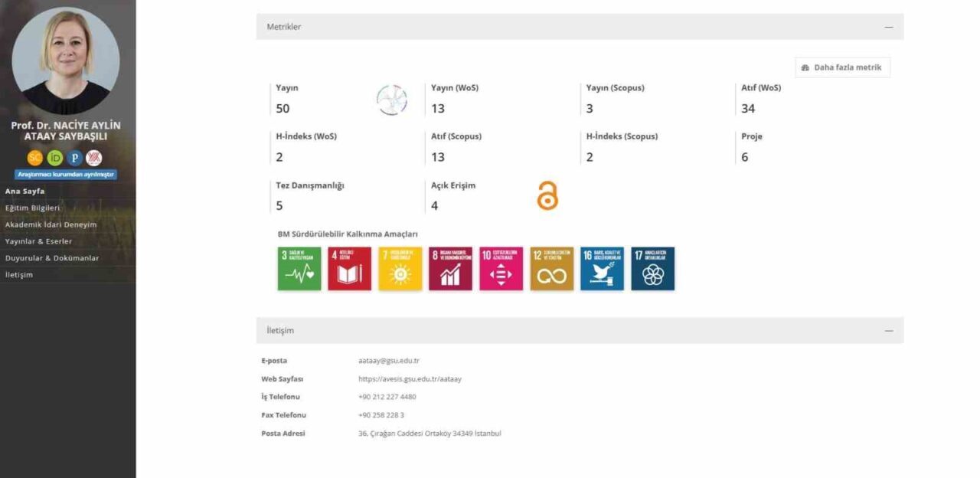Image resolution: width=980 pixels, height=478 pixels.
Task: Click the orange Open Access lock icon
Action: [547, 196]
